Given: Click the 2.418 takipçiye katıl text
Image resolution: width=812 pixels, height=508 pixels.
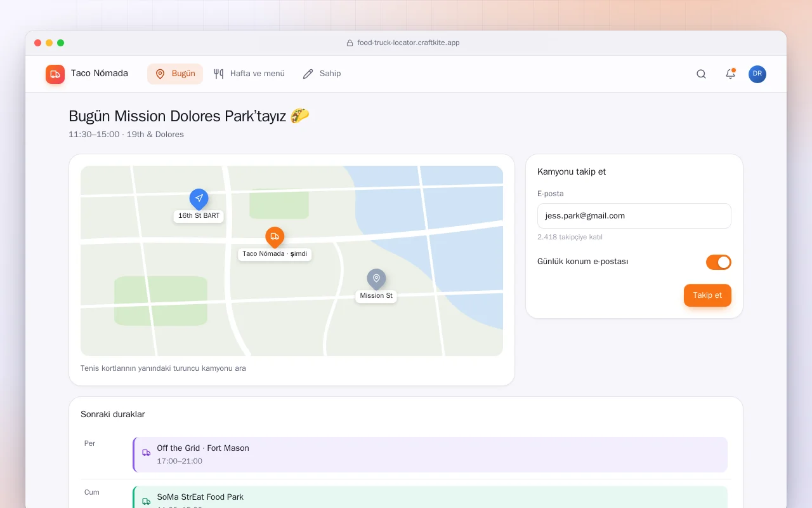Looking at the screenshot, I should point(570,237).
